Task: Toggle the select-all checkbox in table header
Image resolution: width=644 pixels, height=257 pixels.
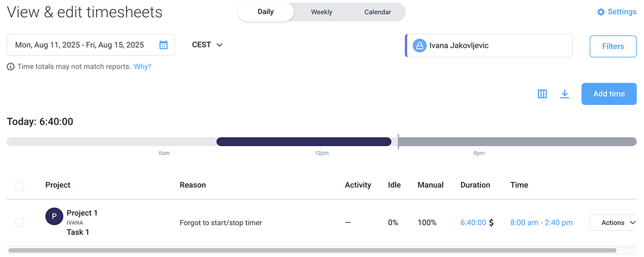Action: 20,186
